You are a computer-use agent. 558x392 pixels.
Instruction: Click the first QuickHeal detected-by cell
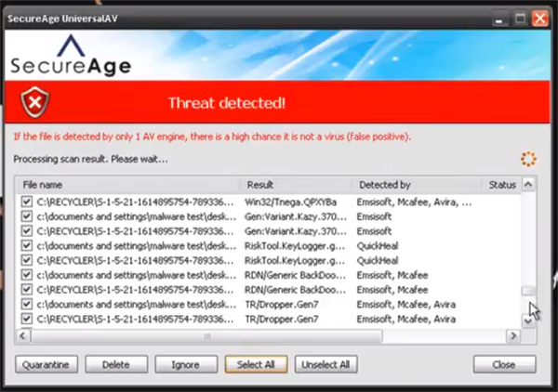click(x=378, y=246)
